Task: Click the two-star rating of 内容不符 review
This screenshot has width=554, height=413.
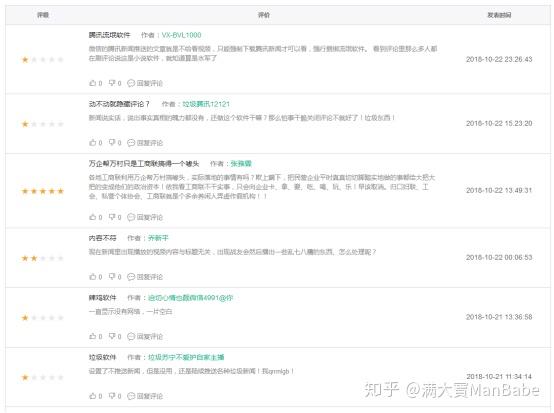Action: click(x=43, y=258)
